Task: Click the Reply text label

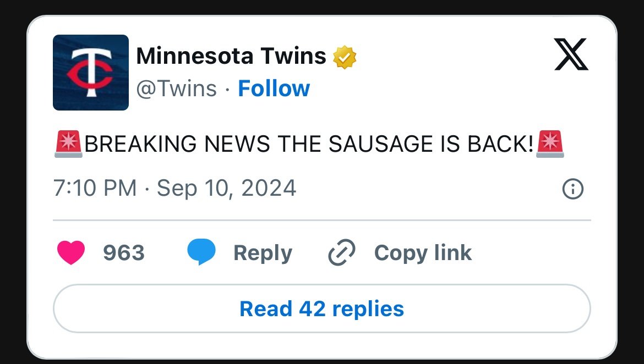Action: (263, 253)
